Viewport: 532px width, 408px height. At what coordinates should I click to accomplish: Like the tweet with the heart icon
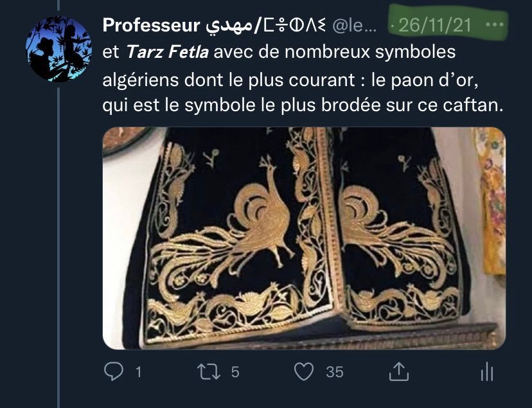click(304, 371)
